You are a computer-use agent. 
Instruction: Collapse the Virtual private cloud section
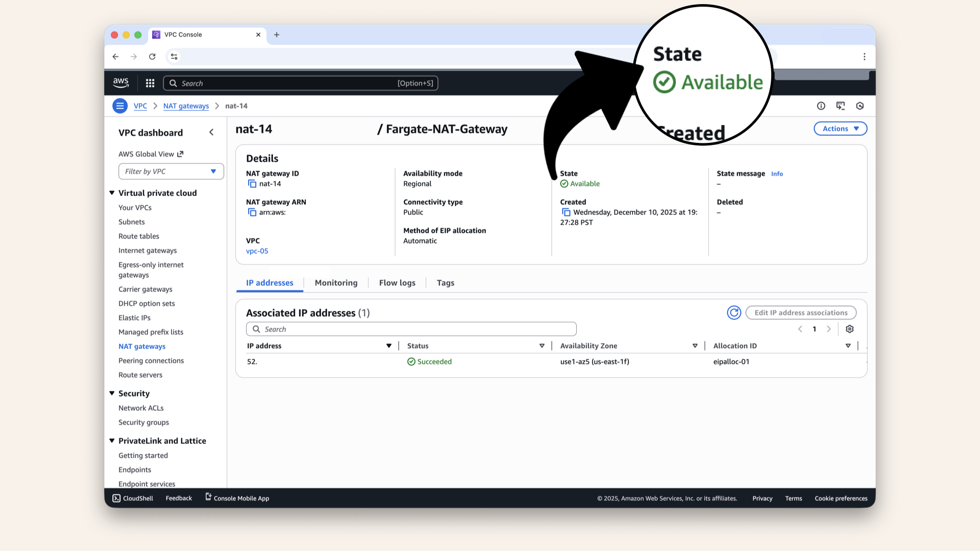click(x=112, y=193)
